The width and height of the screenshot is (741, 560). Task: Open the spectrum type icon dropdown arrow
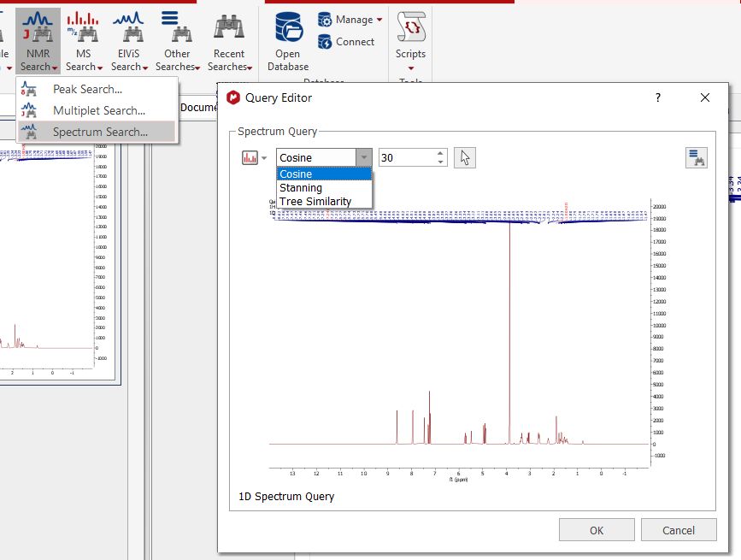(x=264, y=158)
